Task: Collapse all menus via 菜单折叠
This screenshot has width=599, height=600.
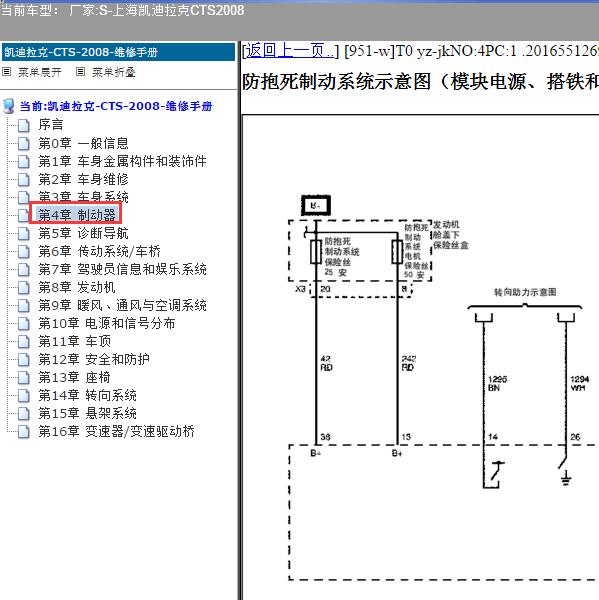Action: point(114,72)
